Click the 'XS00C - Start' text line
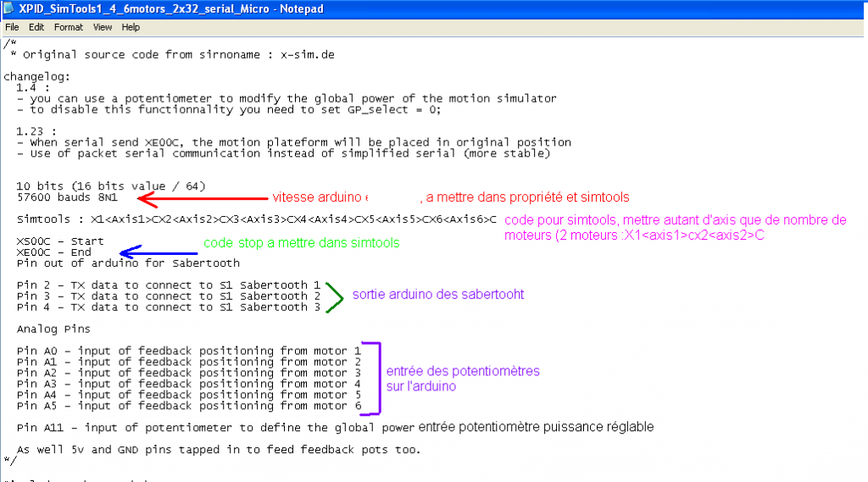This screenshot has height=482, width=868. point(60,241)
